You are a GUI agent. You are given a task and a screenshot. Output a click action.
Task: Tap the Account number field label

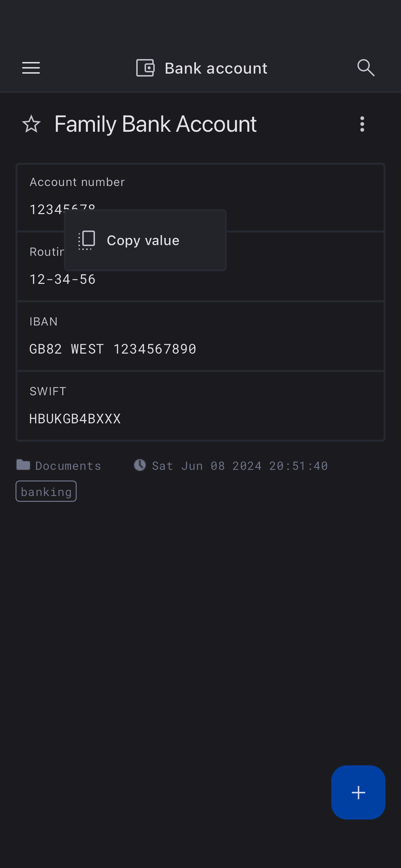pos(77,182)
